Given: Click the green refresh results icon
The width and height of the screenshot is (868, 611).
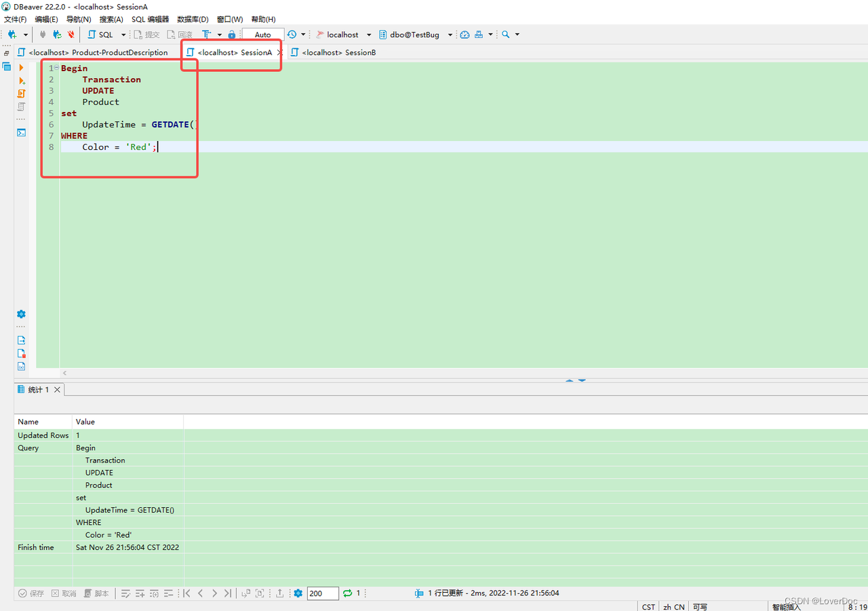Looking at the screenshot, I should point(348,593).
